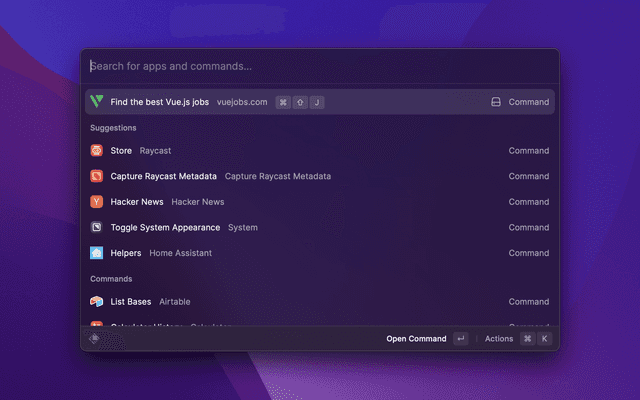
Task: Click the drawer icon beside Command label
Action: 495,102
